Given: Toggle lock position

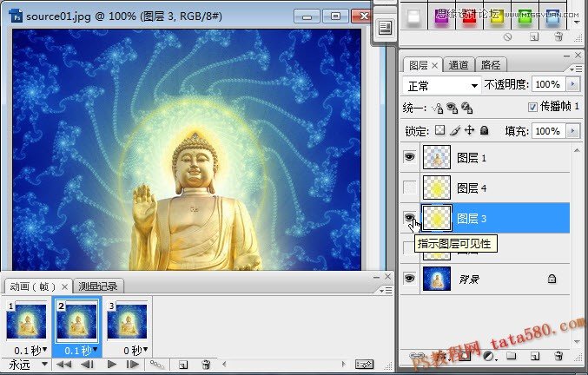Looking at the screenshot, I should (470, 130).
